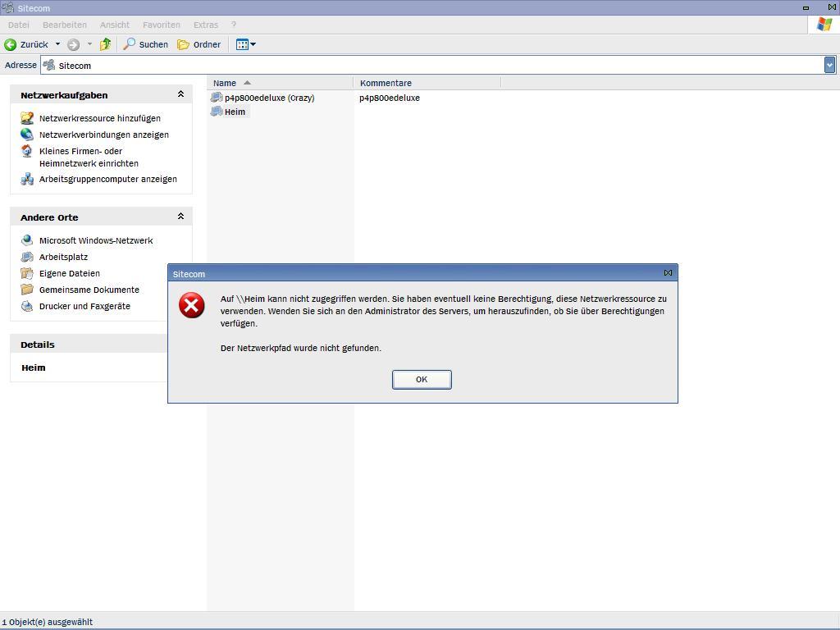Image resolution: width=840 pixels, height=630 pixels.
Task: Click the p4p800edeluxe comment text
Action: coord(390,98)
